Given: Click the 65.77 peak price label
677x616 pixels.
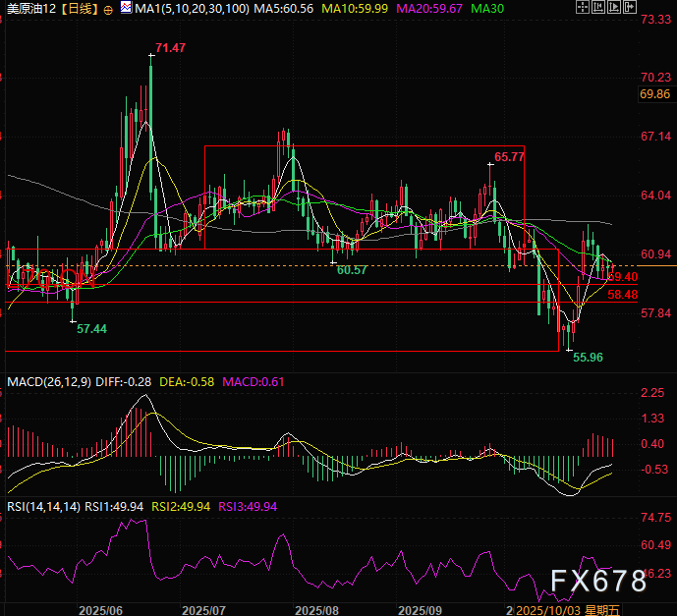Looking at the screenshot, I should [x=509, y=156].
